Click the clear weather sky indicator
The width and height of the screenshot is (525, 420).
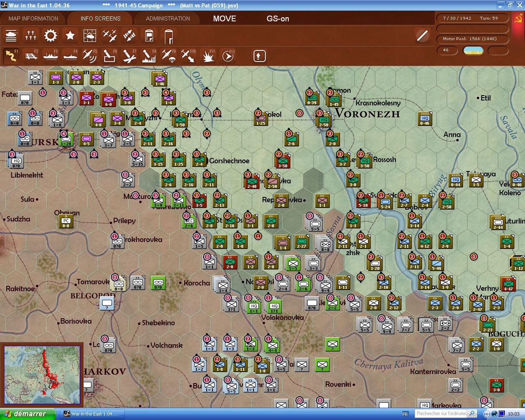473,50
